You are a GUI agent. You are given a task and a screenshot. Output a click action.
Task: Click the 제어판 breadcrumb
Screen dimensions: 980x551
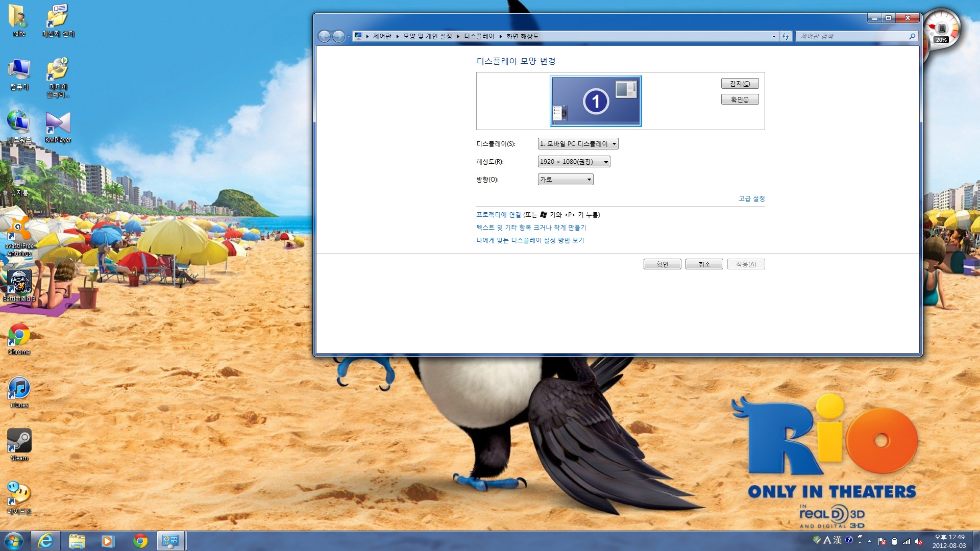click(382, 36)
